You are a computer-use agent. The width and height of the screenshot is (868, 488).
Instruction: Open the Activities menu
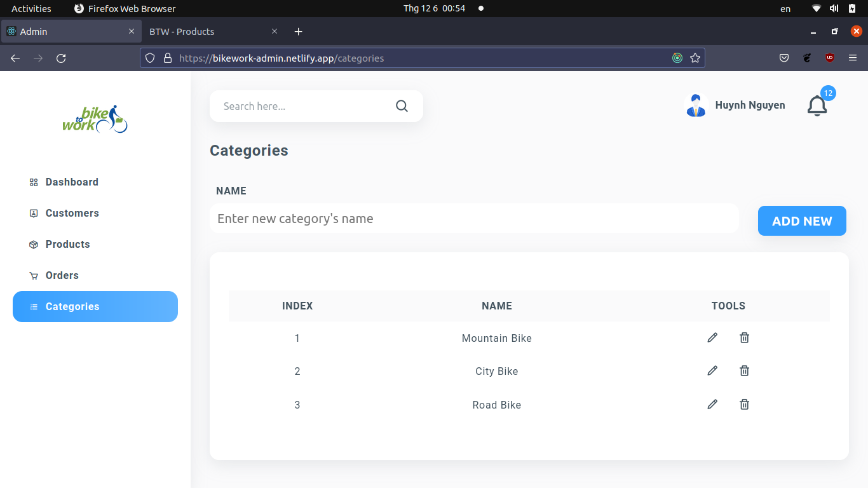(x=31, y=8)
